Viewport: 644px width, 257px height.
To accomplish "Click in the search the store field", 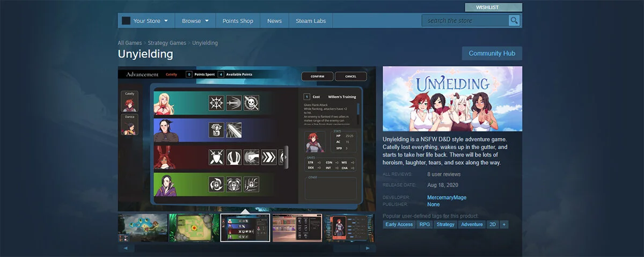I will point(465,20).
